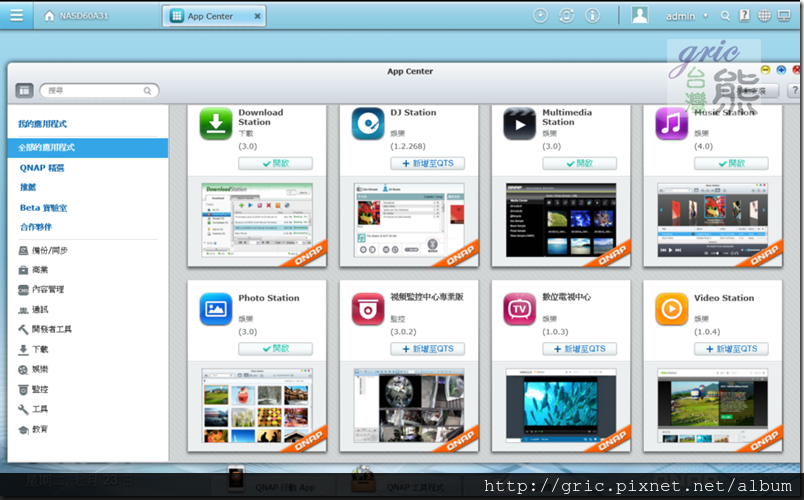Screen dimensions: 804x500
Task: Select 通訊 category
Action: pos(33,310)
